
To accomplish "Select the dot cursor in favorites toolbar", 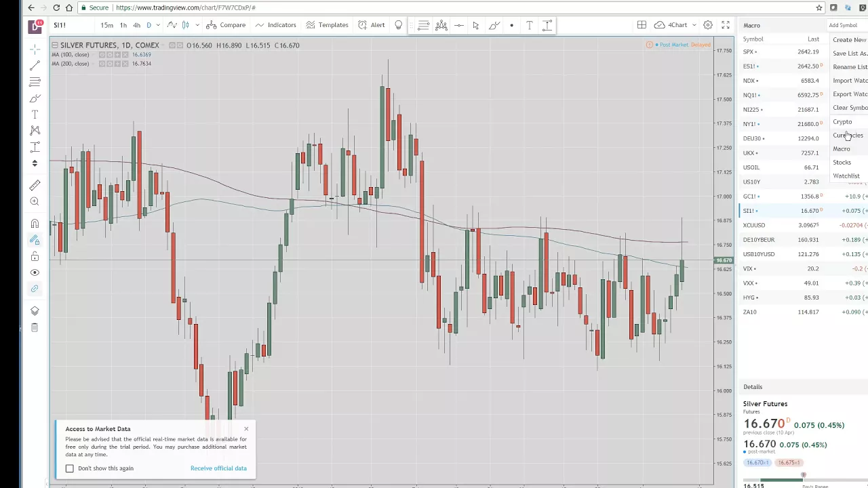I will click(x=512, y=25).
